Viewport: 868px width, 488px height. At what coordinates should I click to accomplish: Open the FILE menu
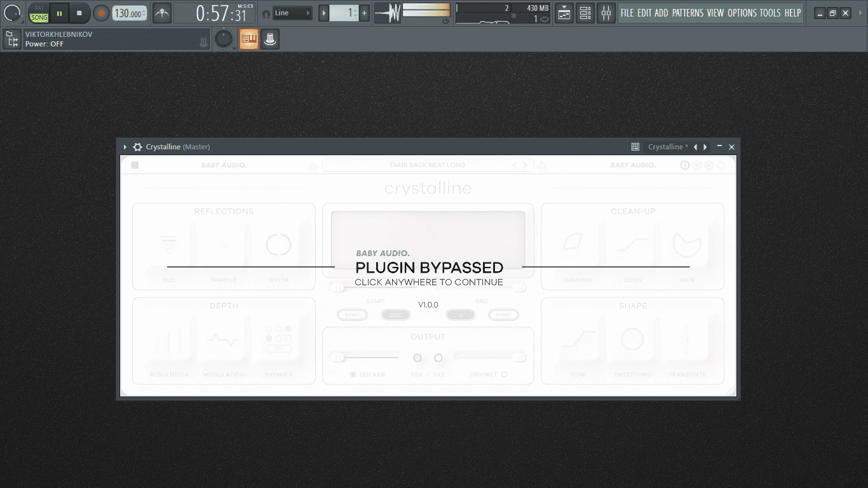click(627, 13)
